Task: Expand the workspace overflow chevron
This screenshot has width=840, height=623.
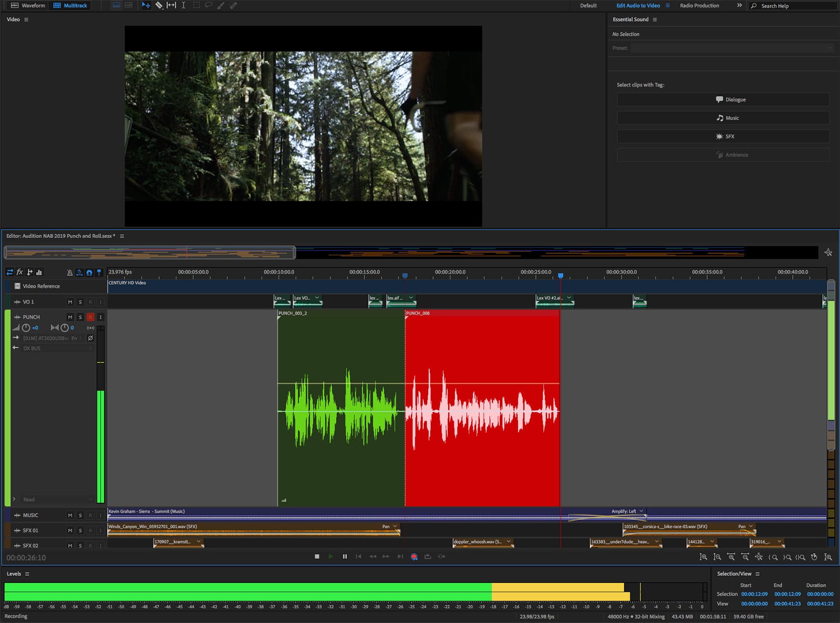Action: pos(739,5)
